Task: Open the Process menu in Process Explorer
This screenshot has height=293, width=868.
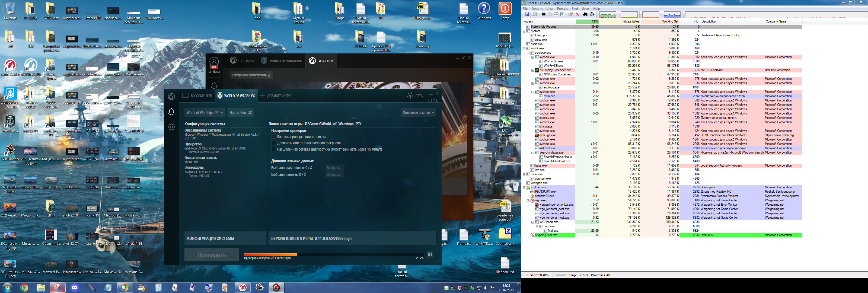Action: point(562,9)
